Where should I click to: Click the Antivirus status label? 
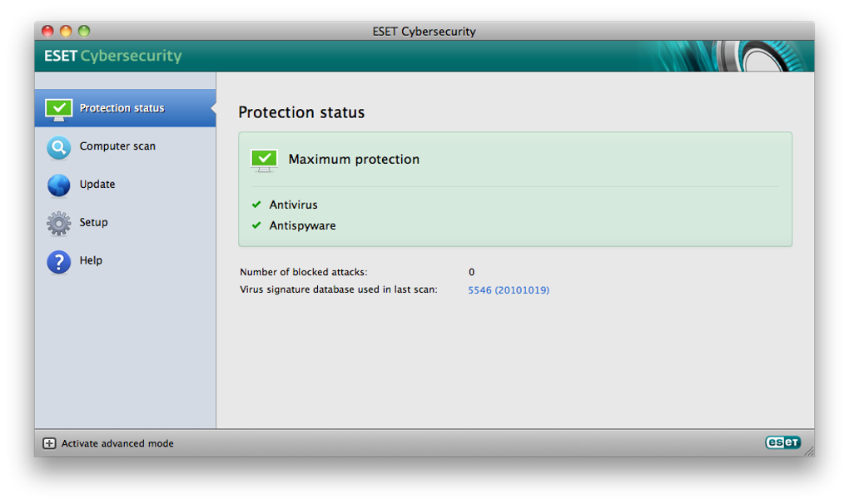pos(293,205)
